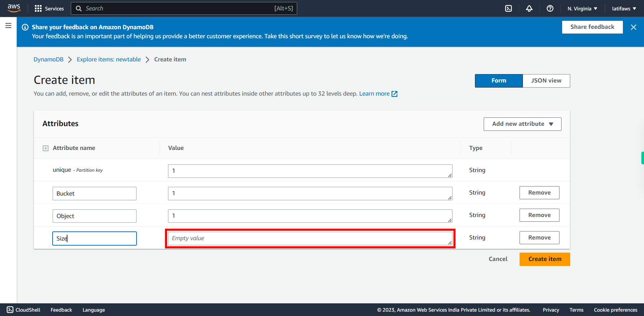This screenshot has width=644, height=316.
Task: Focus the Object attribute name field
Action: [95, 216]
